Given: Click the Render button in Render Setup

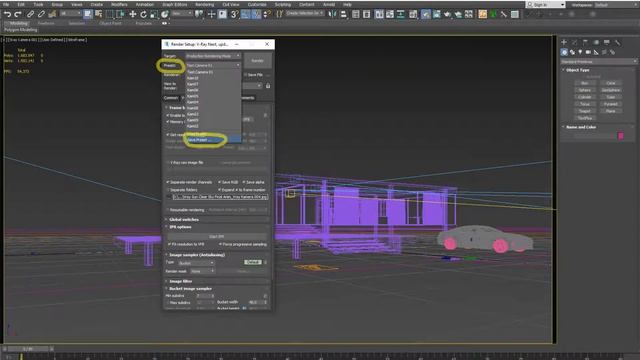Looking at the screenshot, I should [x=258, y=61].
